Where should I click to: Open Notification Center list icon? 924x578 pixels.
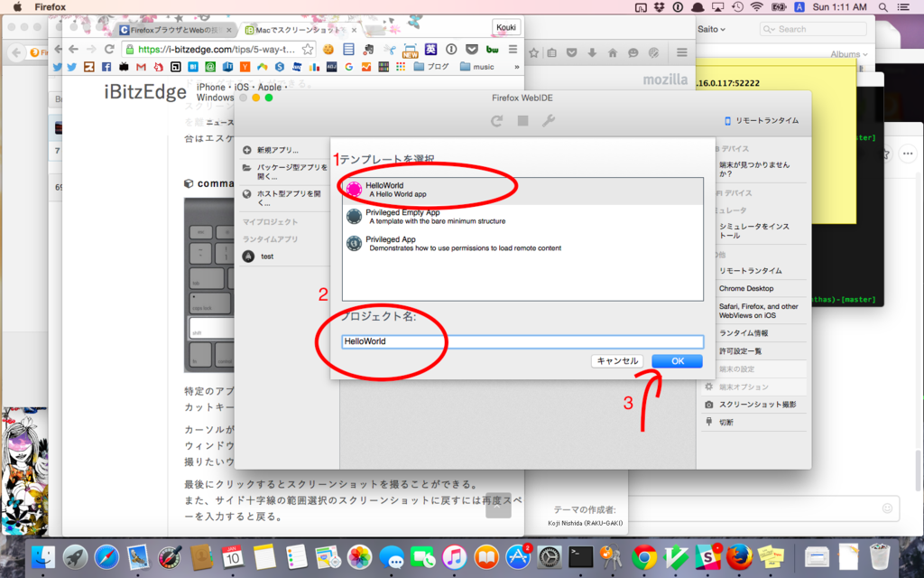point(903,7)
